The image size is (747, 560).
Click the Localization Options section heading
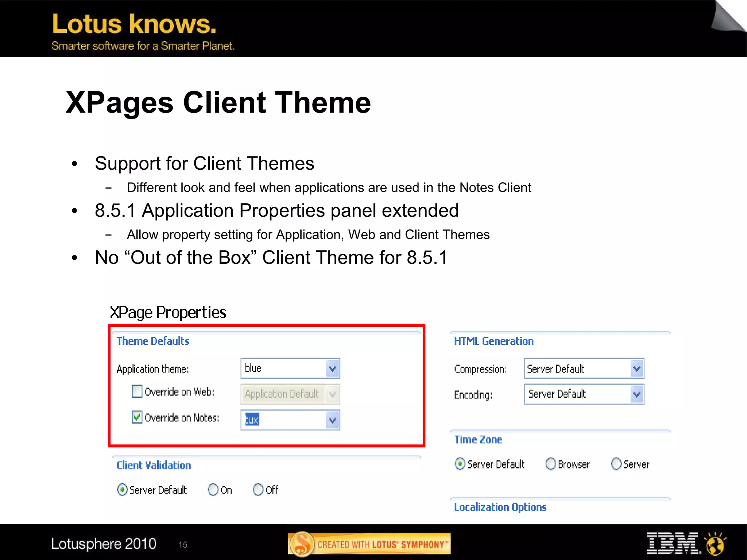(500, 507)
